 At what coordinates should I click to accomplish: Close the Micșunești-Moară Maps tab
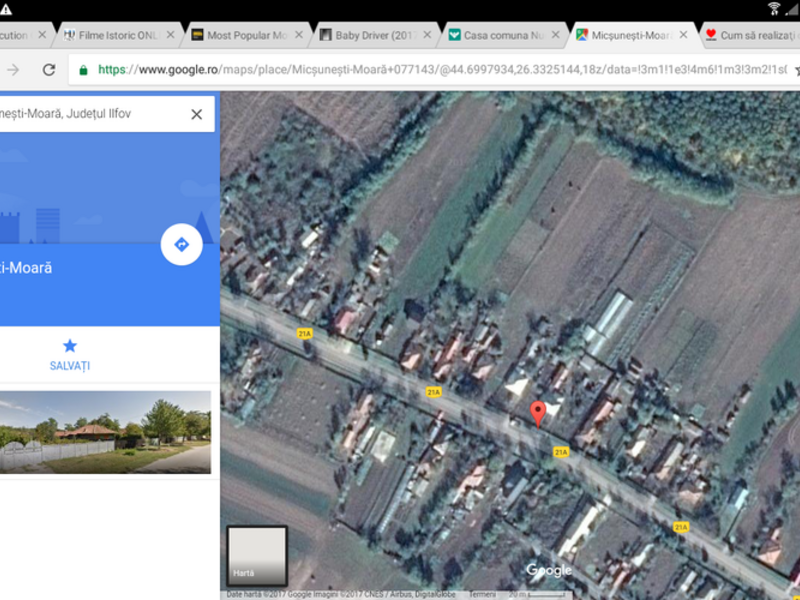(682, 35)
